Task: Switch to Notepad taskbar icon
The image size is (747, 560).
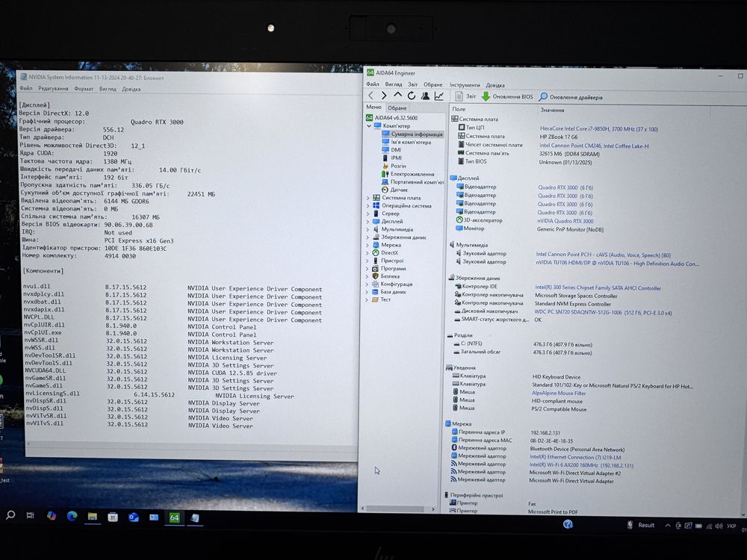Action: pyautogui.click(x=195, y=518)
